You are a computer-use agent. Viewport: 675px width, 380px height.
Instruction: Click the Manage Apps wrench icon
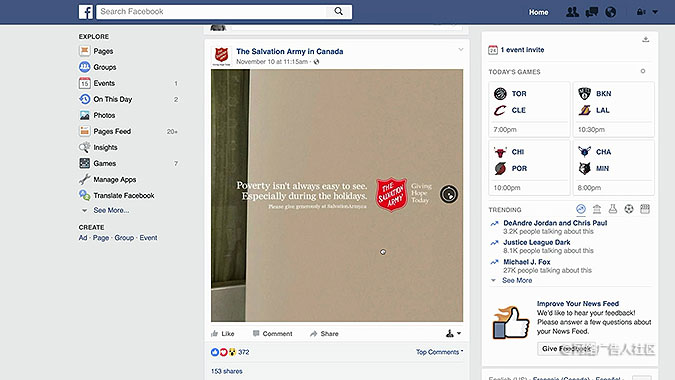84,179
